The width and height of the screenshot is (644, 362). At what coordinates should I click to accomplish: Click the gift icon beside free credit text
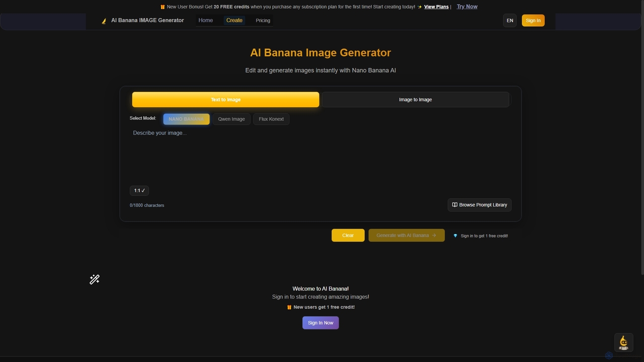click(x=289, y=307)
